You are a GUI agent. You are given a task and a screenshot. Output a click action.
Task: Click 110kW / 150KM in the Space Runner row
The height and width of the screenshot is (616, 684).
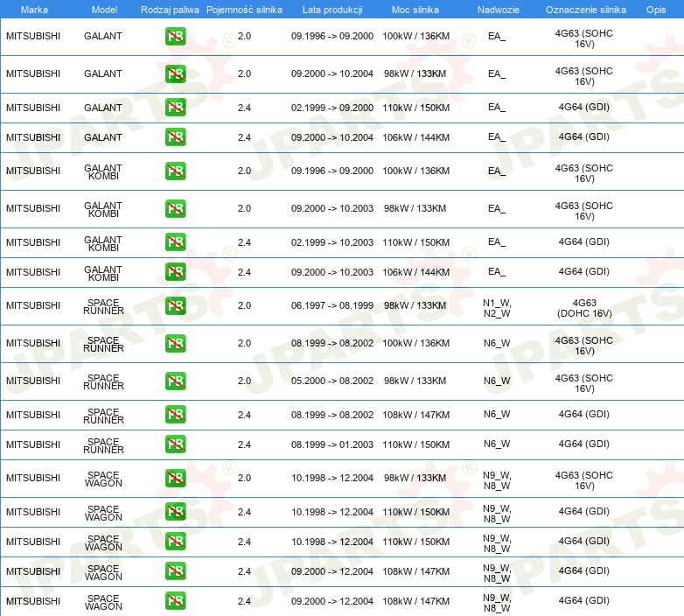pyautogui.click(x=415, y=444)
